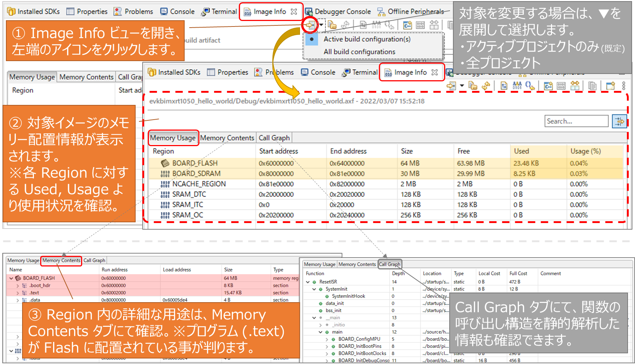Click the Installed SDKs icon in top tab bar

[x=11, y=11]
